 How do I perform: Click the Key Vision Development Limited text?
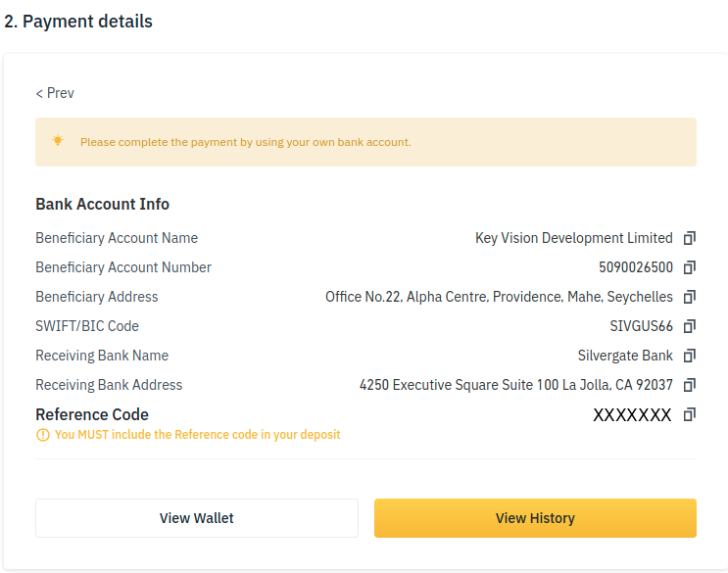tap(574, 238)
